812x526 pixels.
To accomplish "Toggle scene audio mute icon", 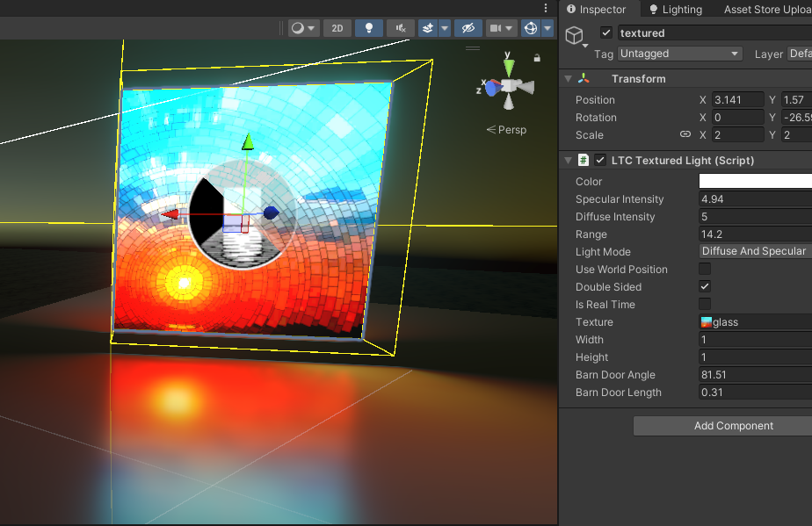I will point(400,28).
